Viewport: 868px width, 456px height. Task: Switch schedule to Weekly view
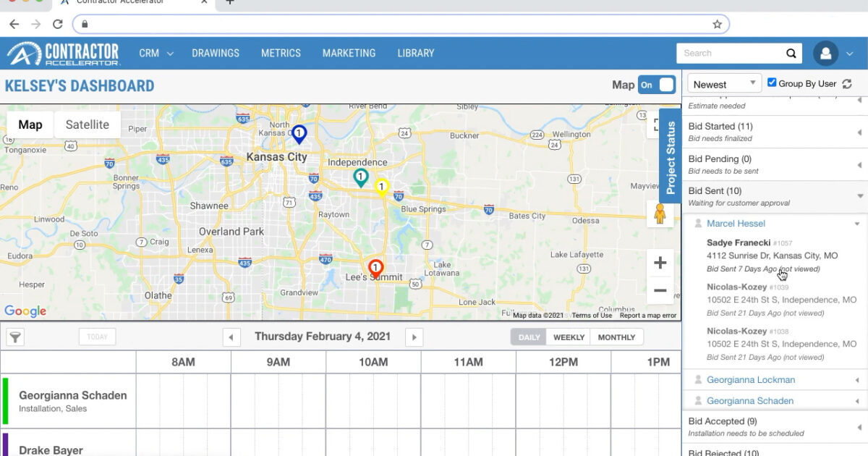click(x=569, y=337)
